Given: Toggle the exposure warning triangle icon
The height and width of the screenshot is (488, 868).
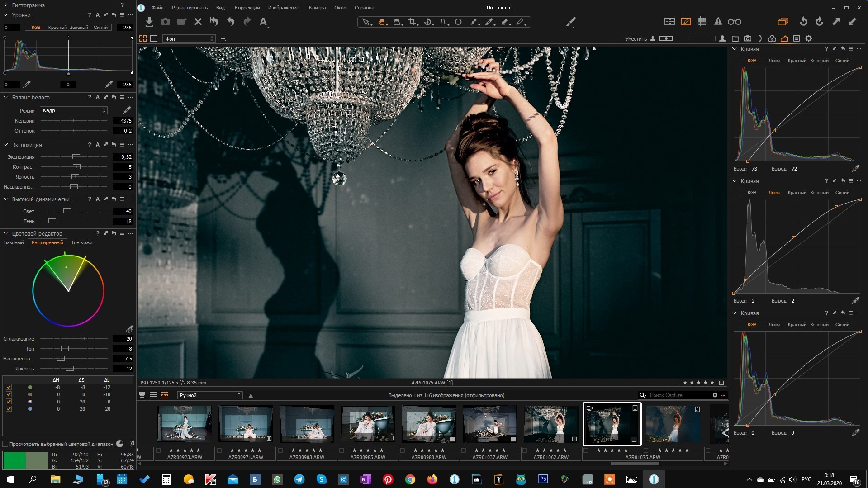Looking at the screenshot, I should click(x=718, y=22).
